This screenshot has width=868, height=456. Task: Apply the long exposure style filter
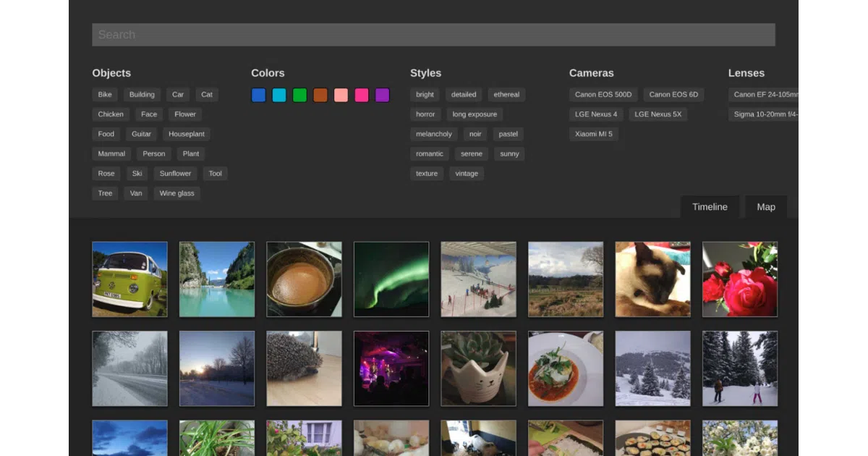click(475, 114)
